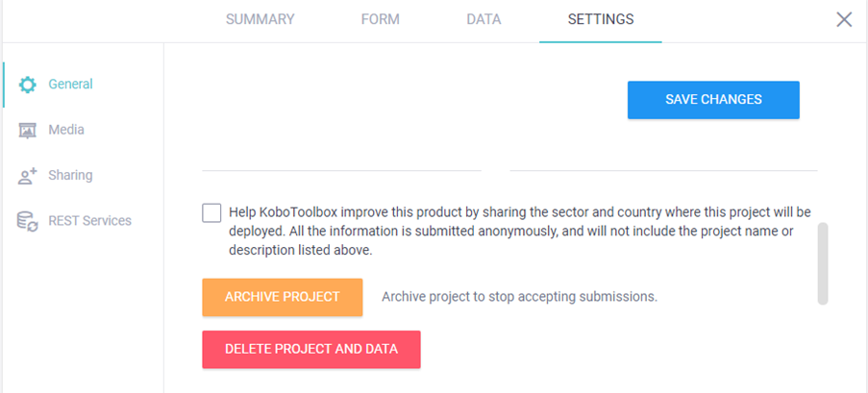Close the settings panel with X
868x393 pixels.
pos(844,19)
